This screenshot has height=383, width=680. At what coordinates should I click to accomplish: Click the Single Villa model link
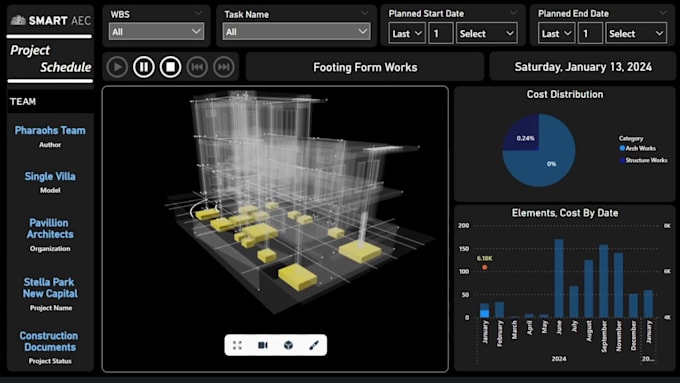point(50,177)
